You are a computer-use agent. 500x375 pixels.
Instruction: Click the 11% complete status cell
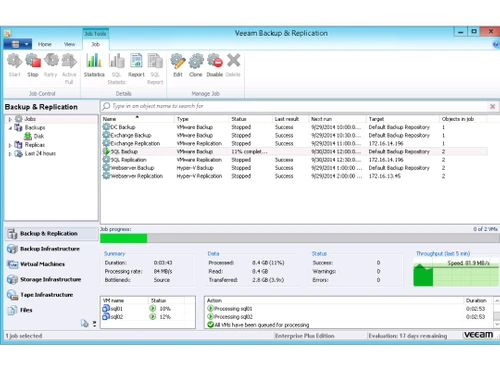249,152
